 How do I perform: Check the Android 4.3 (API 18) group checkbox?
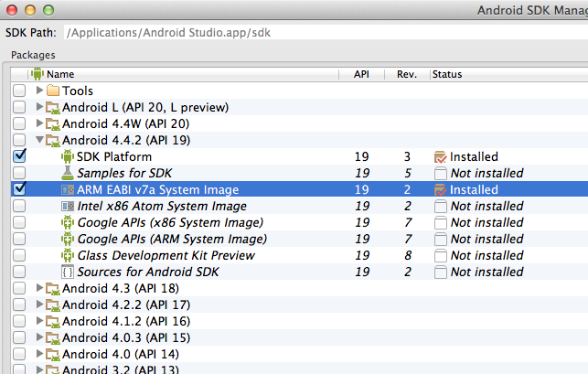[x=19, y=288]
